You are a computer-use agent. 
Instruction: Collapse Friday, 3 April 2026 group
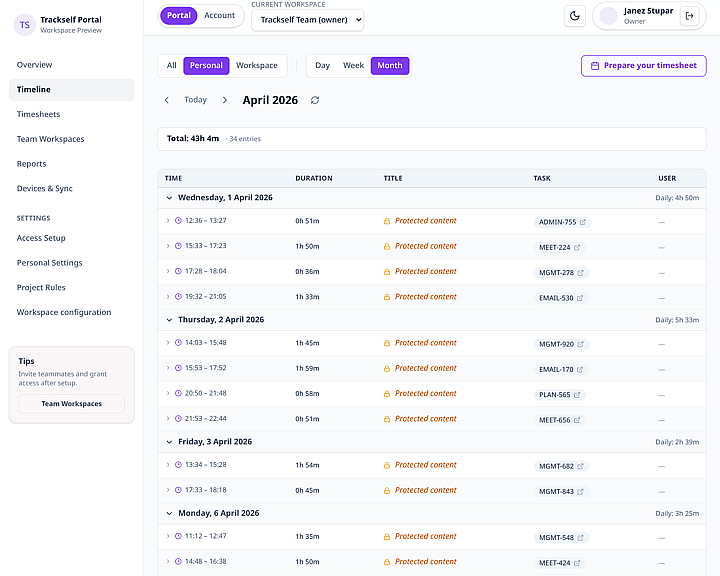tap(169, 442)
